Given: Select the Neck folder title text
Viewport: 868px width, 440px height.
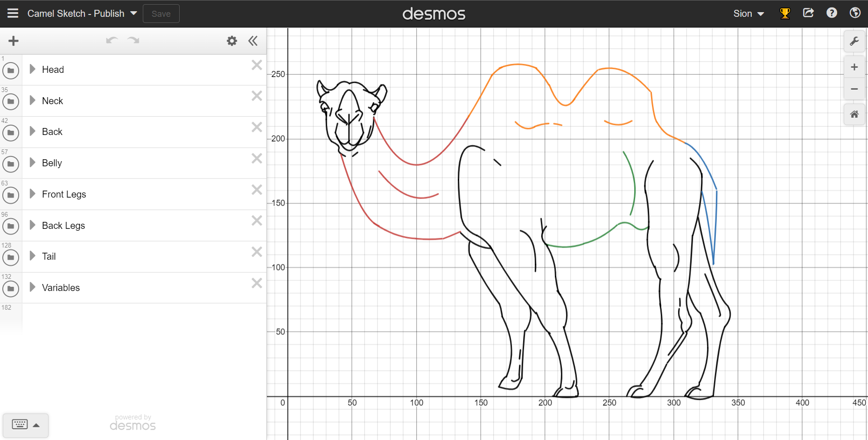Looking at the screenshot, I should 52,101.
